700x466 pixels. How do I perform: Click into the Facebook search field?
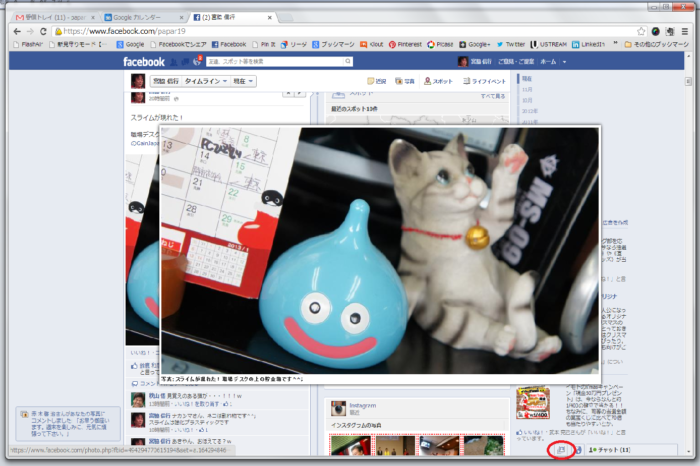(x=275, y=61)
